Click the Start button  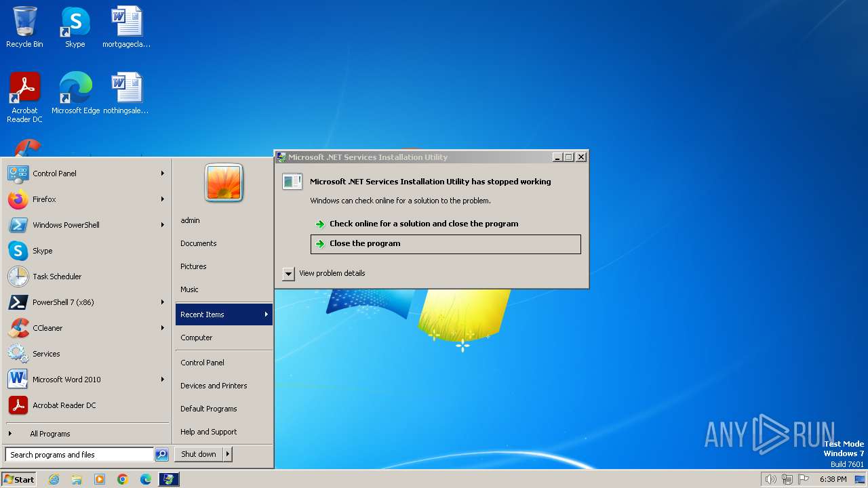tap(19, 479)
